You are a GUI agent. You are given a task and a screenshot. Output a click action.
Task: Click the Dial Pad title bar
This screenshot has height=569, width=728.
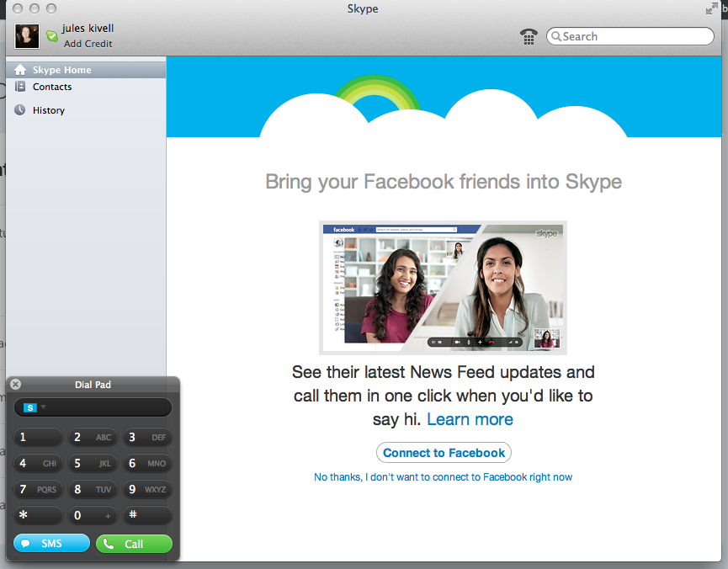93,385
